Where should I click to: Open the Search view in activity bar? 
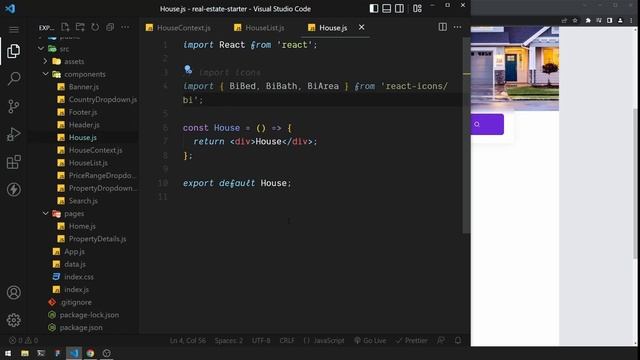[13, 78]
